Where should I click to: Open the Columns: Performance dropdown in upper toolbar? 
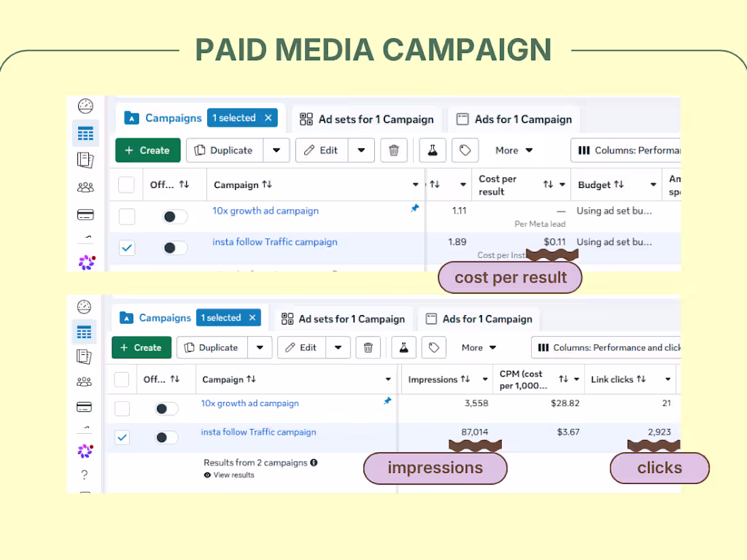click(x=625, y=151)
